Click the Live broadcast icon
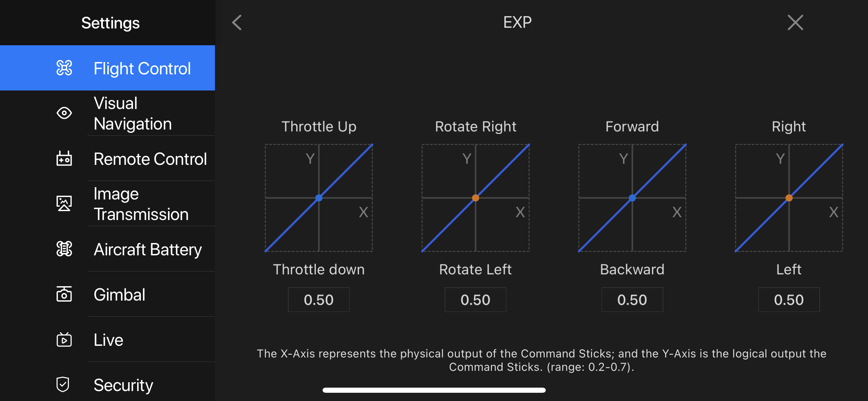This screenshot has width=868, height=401. pyautogui.click(x=64, y=339)
